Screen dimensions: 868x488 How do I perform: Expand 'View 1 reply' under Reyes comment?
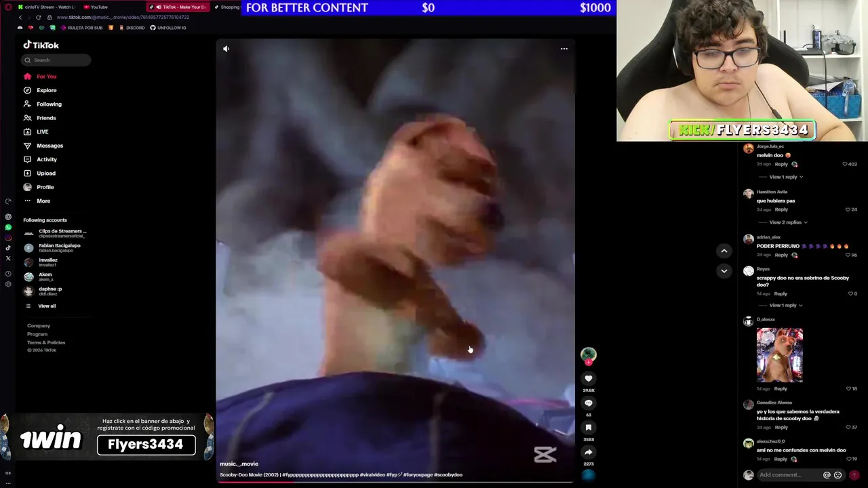tap(786, 305)
